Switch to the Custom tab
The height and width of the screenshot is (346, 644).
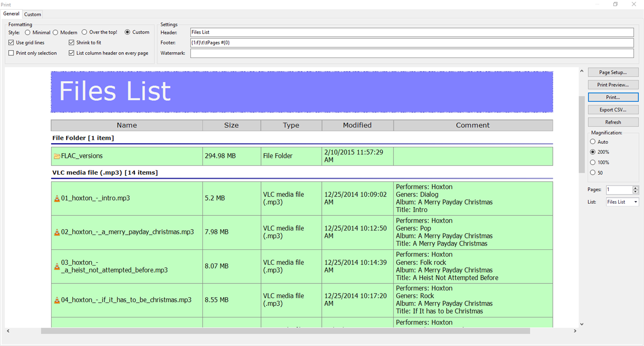point(32,14)
